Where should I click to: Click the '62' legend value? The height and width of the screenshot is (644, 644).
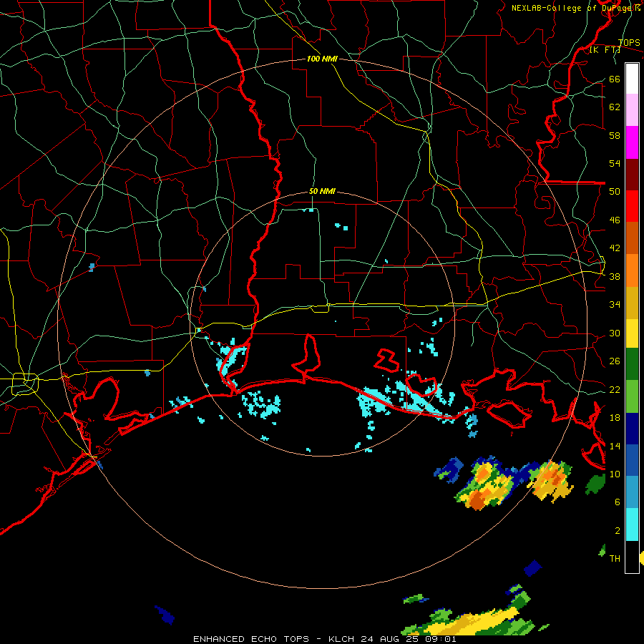(x=615, y=107)
